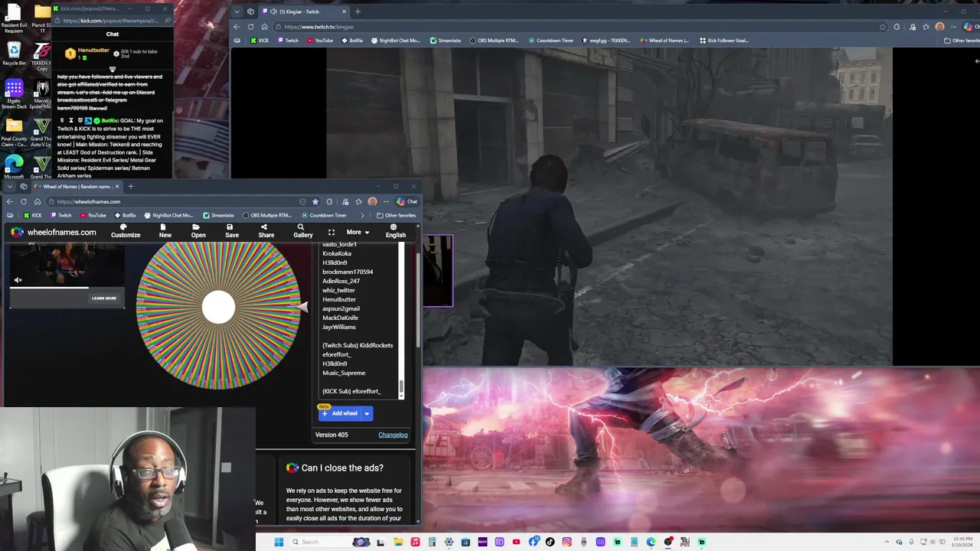Click entry 'whiz_twitter' in entries list
This screenshot has height=551, width=980.
pos(338,290)
